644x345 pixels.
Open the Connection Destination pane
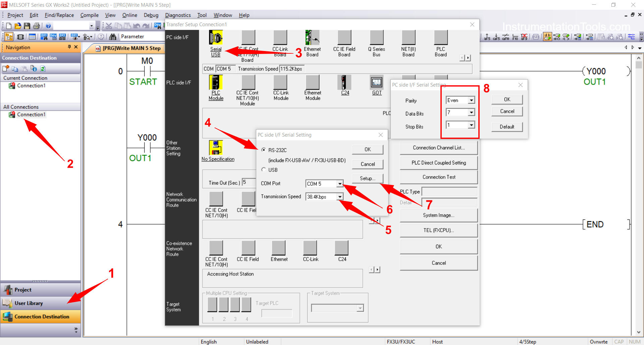coord(40,316)
